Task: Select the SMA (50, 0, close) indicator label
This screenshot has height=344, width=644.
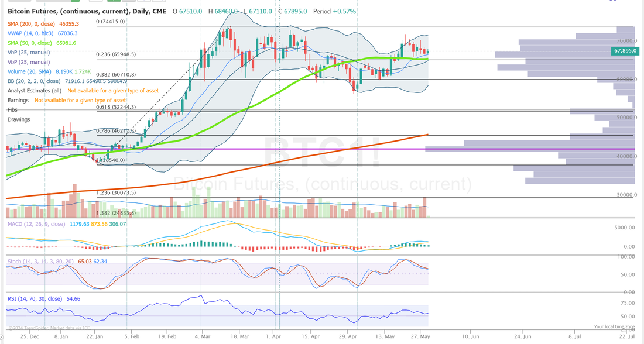Action: pyautogui.click(x=30, y=43)
